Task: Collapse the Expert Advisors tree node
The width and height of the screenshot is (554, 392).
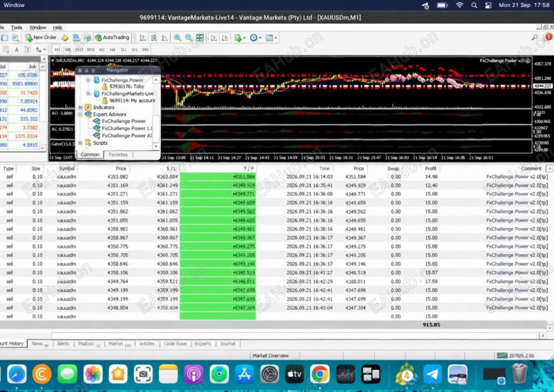Action: point(80,114)
